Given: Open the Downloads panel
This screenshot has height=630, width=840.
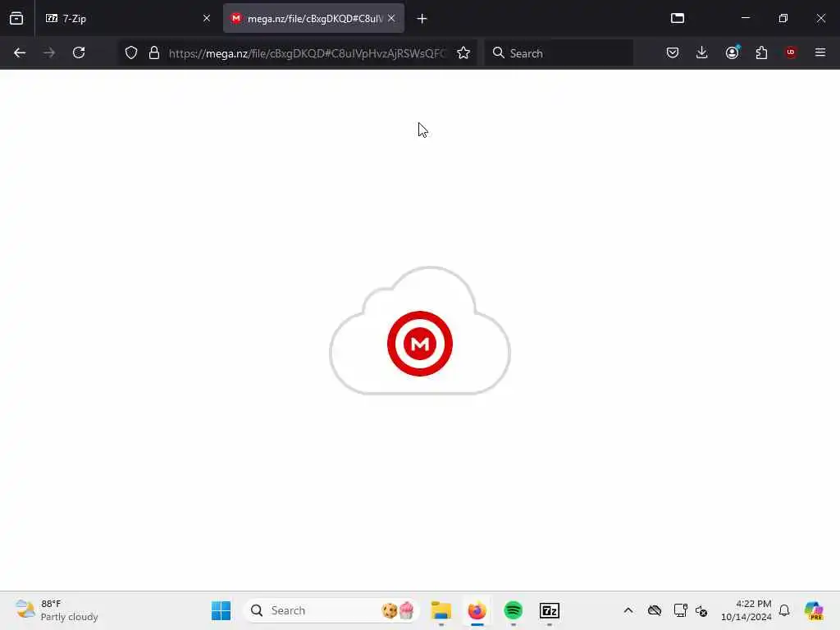Looking at the screenshot, I should point(702,52).
